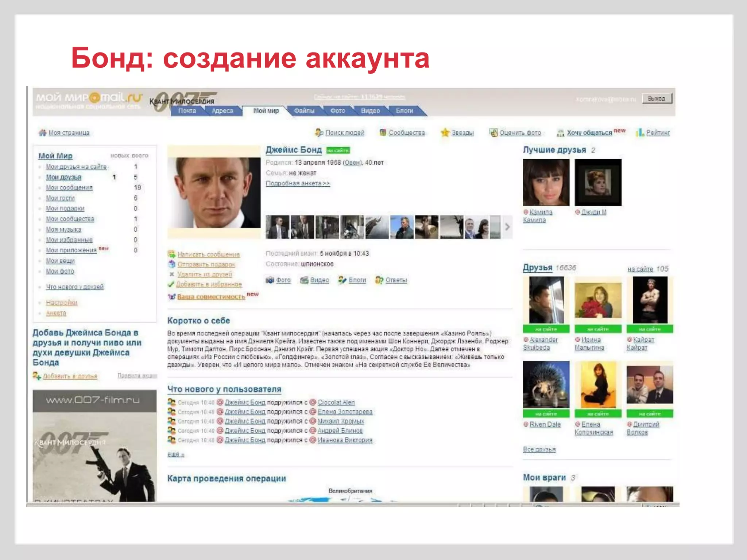Image resolution: width=747 pixels, height=560 pixels.
Task: Switch to the Адреса tab
Action: tap(222, 110)
